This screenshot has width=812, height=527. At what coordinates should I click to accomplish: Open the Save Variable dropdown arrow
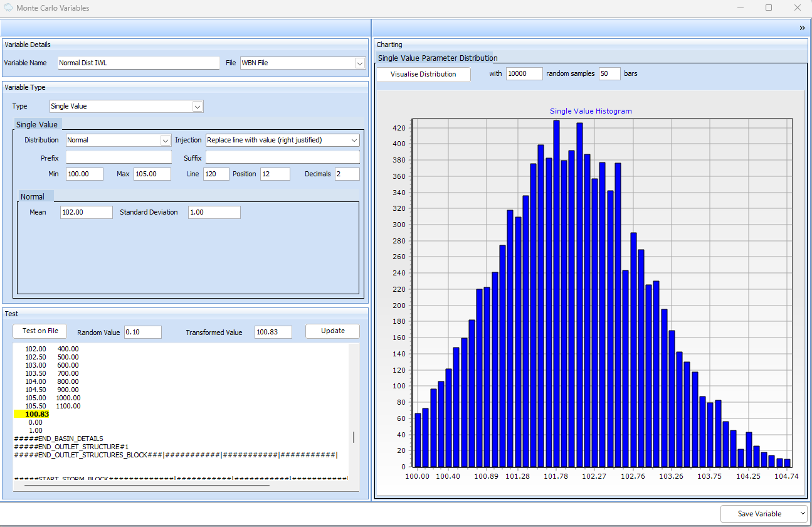coord(801,513)
